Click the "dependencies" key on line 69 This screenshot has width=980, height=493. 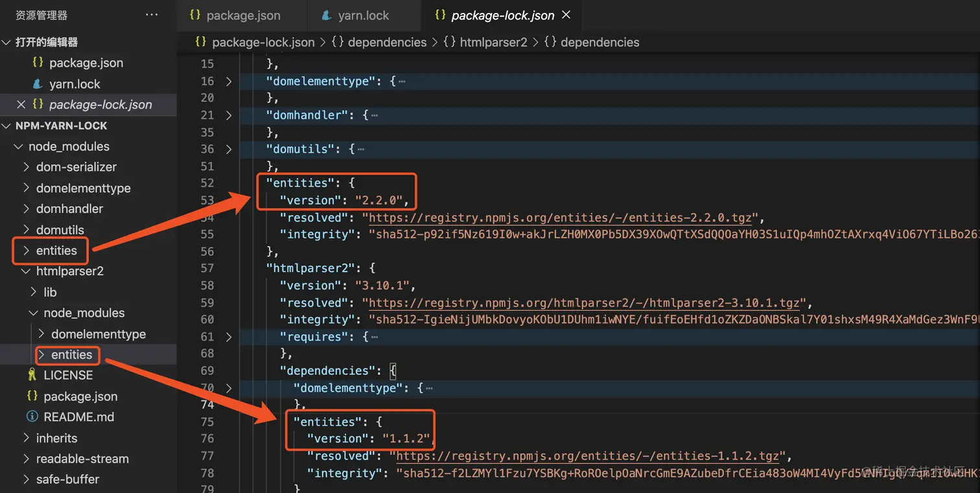tap(329, 371)
